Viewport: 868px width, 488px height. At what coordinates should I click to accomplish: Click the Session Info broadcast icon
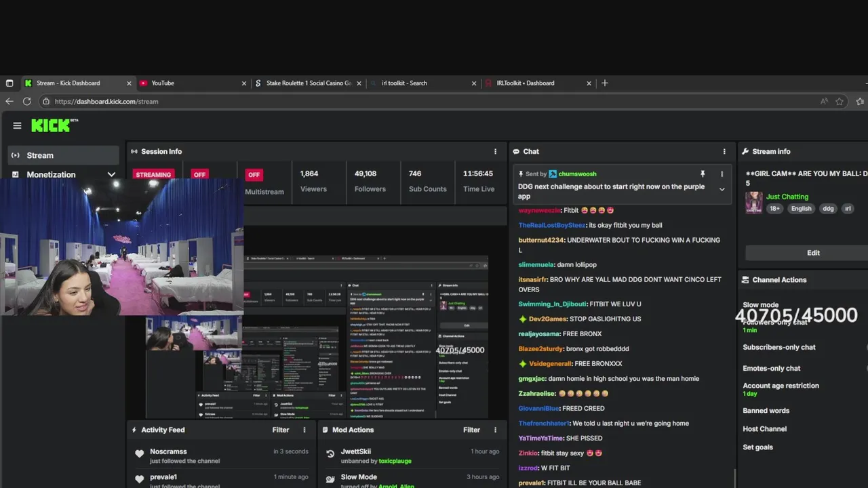134,152
